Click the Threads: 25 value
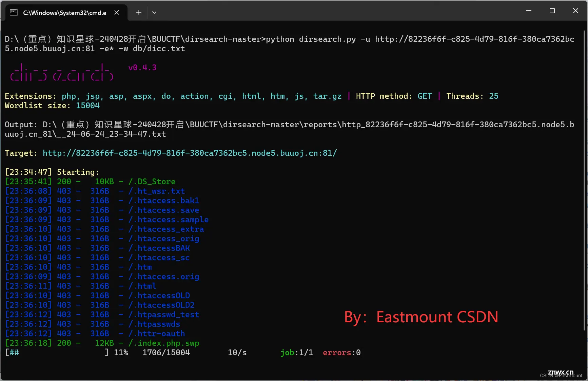The image size is (588, 381). point(472,96)
